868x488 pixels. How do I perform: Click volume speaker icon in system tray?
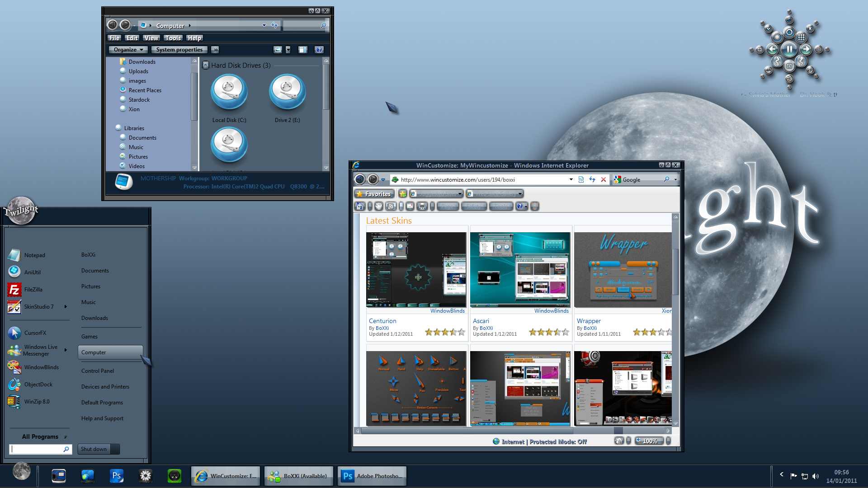coord(815,476)
